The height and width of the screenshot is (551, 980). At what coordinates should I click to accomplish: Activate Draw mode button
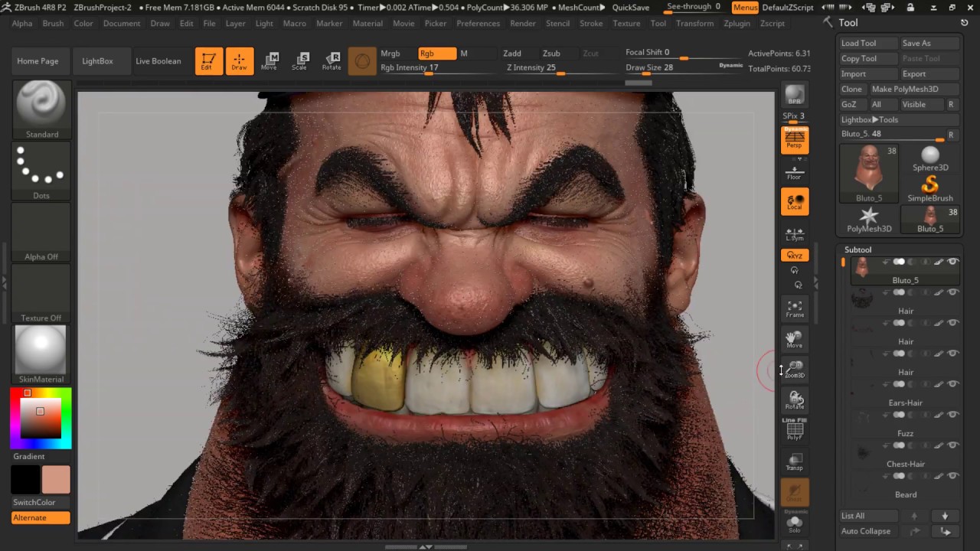[x=239, y=61]
